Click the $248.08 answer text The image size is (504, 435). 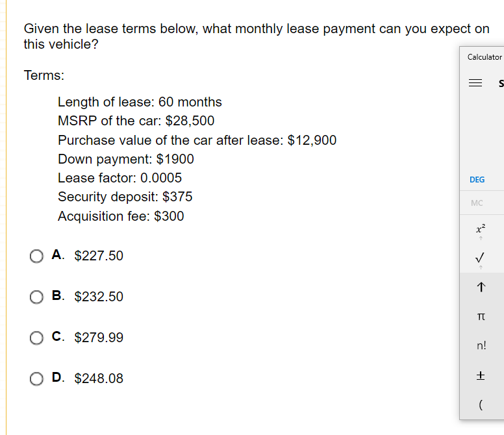99,379
